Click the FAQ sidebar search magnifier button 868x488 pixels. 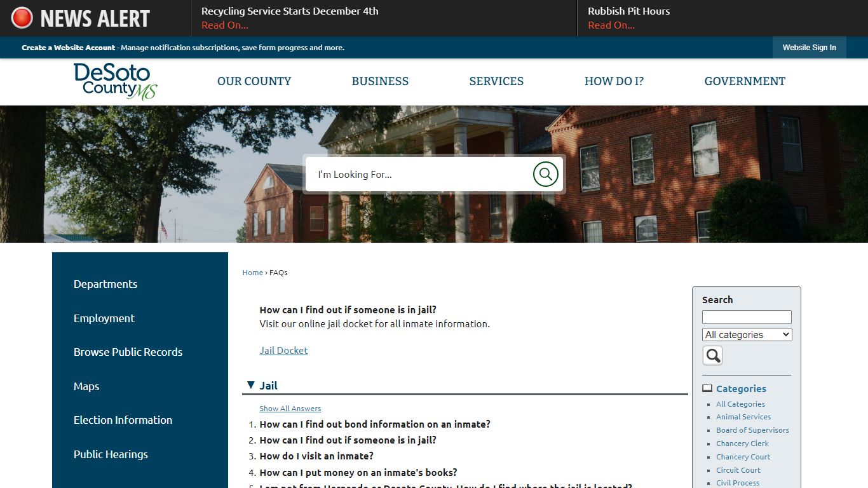click(x=712, y=355)
